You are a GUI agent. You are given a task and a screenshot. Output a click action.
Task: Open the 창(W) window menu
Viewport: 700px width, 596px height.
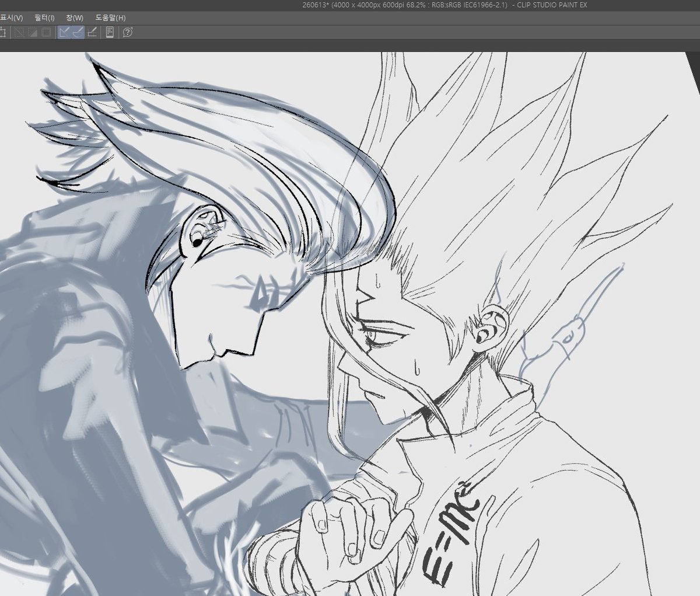click(x=74, y=18)
